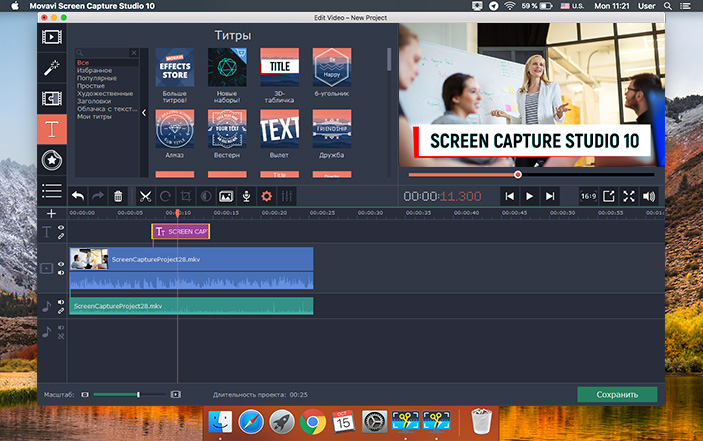Toggle video track visibility eye
This screenshot has width=703, height=441.
click(x=61, y=264)
